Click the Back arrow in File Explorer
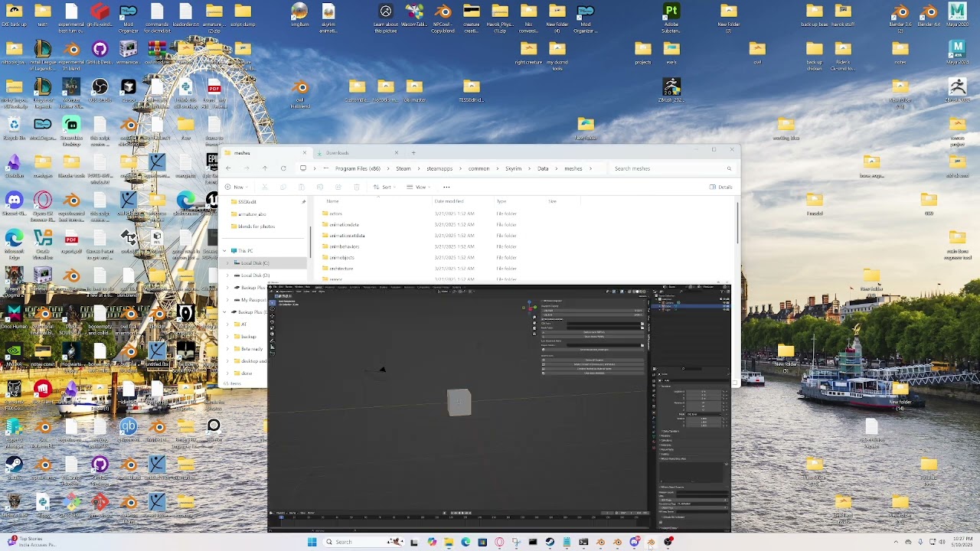Viewport: 980px width, 551px height. tap(228, 168)
